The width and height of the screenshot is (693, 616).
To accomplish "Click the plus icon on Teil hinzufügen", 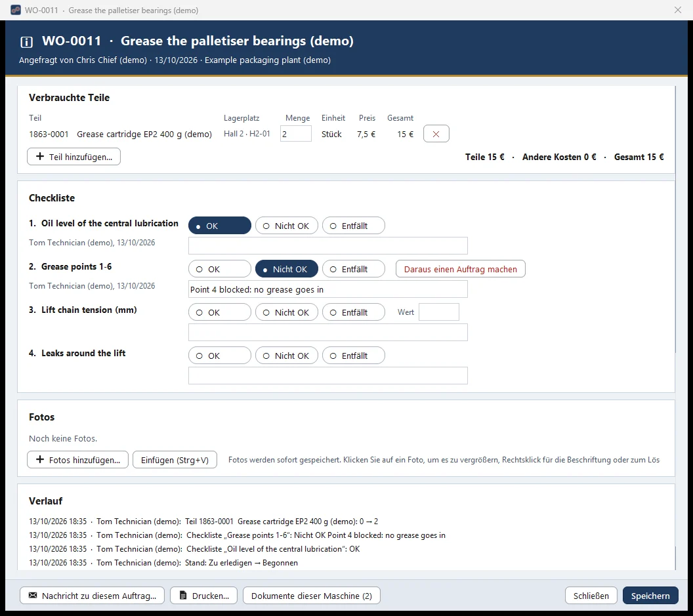I will click(40, 156).
